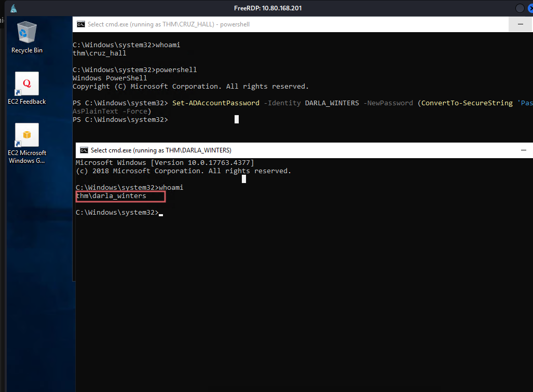Screen dimensions: 533x392
Task: Click the highlighted thm\darla_winters output
Action: (x=111, y=196)
